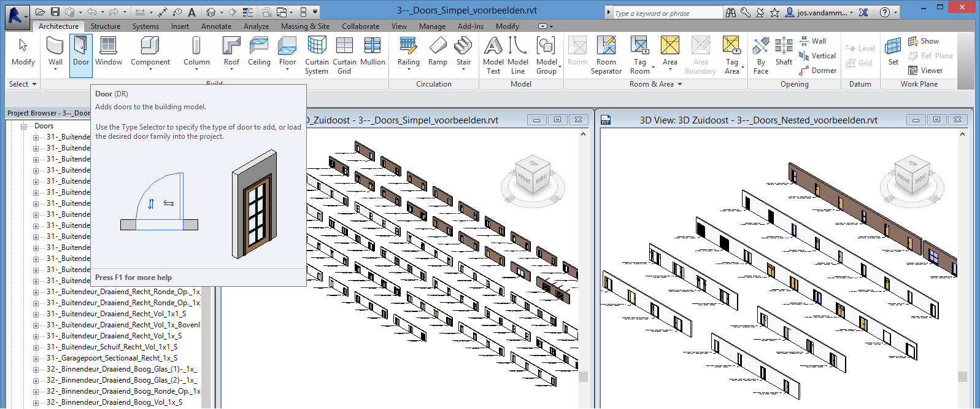Select the Ramp tool
Screen dimensions: 980x409
[438, 51]
